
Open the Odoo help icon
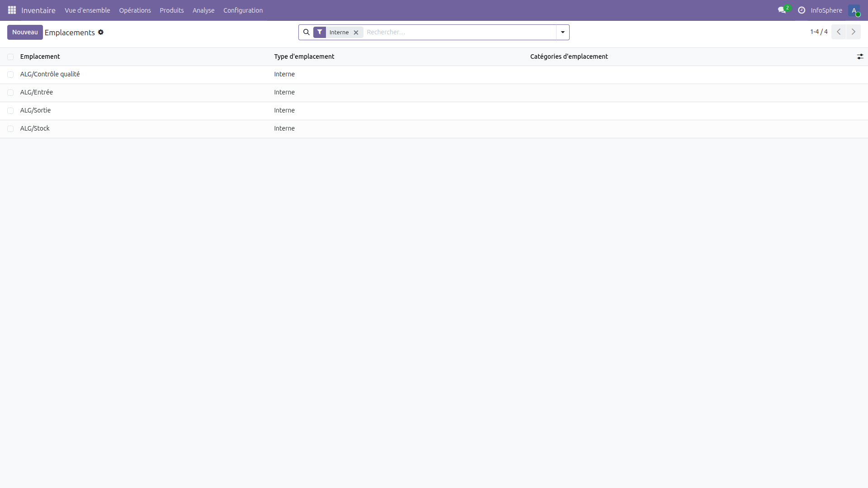(x=801, y=10)
